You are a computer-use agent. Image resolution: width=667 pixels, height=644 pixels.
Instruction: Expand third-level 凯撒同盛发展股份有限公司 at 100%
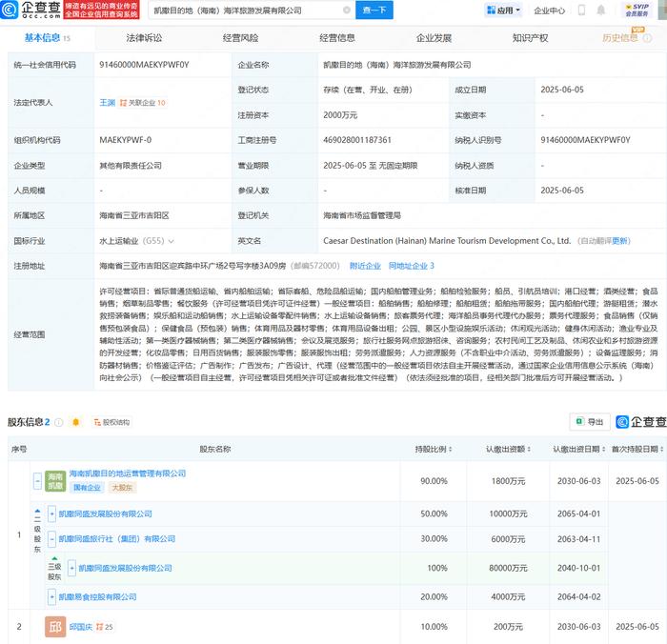pyautogui.click(x=71, y=568)
